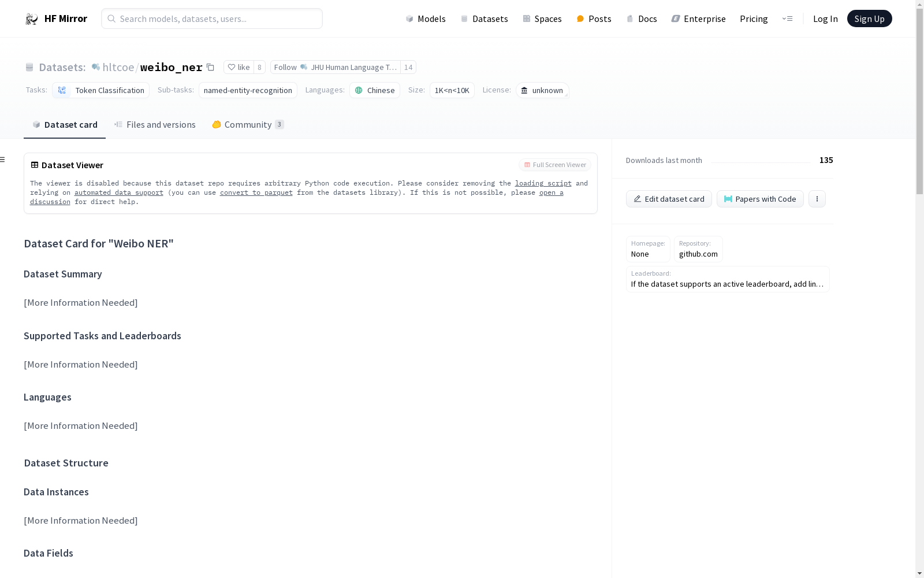Click the HF Mirror logo icon

[32, 19]
